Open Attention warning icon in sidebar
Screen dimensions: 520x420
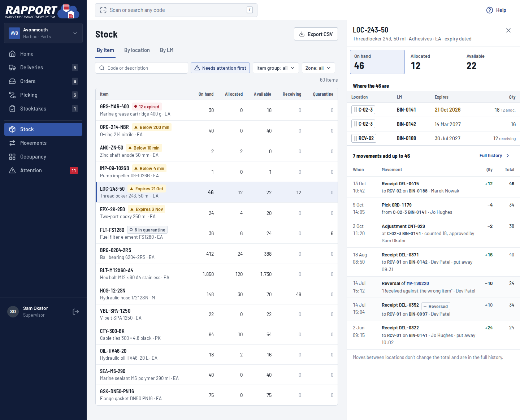pyautogui.click(x=12, y=170)
